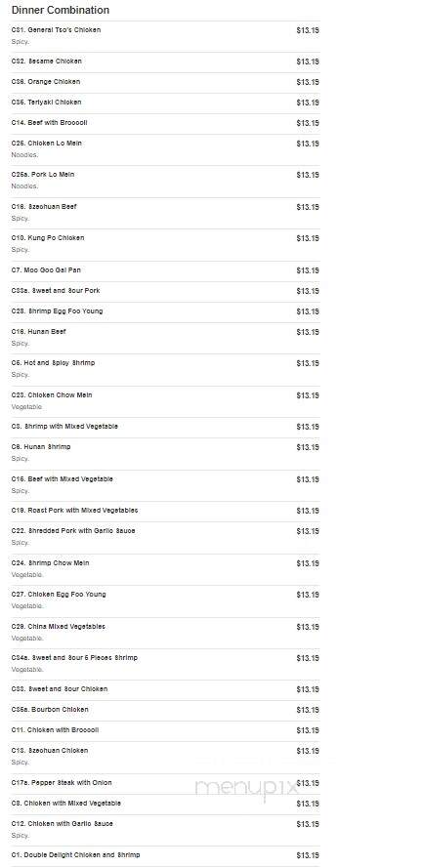Screen dimensions: 422x868
Task: Click C1. Double Delight Chicken and Shrimp
Action: (166, 856)
